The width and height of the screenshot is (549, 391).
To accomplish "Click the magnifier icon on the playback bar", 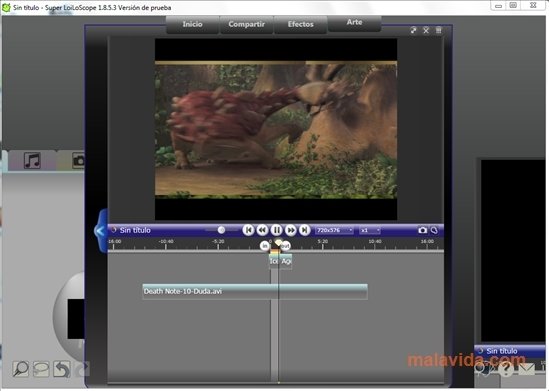I will [434, 230].
